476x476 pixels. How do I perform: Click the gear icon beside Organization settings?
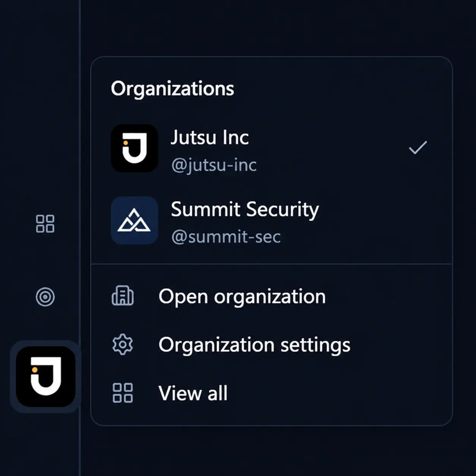[123, 344]
